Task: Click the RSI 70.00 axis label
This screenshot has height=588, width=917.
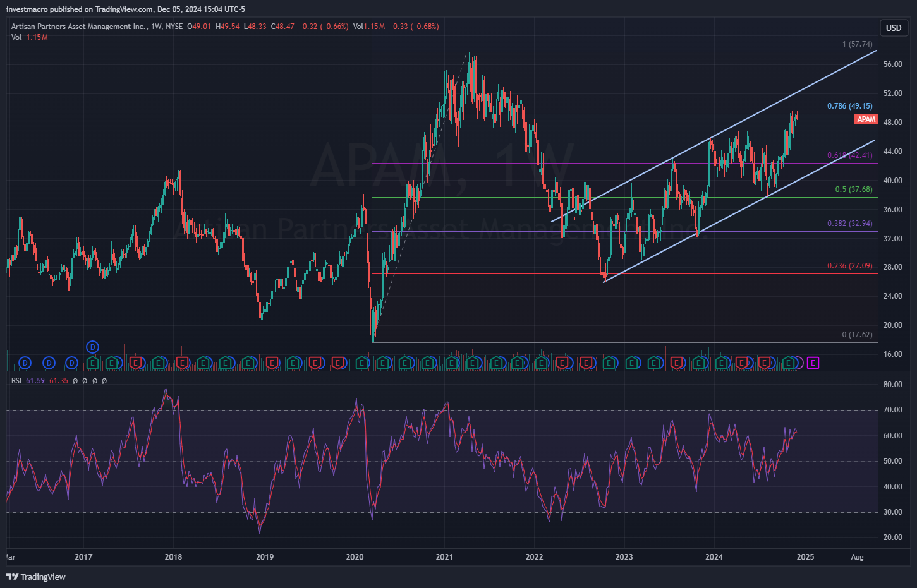Action: click(x=893, y=410)
